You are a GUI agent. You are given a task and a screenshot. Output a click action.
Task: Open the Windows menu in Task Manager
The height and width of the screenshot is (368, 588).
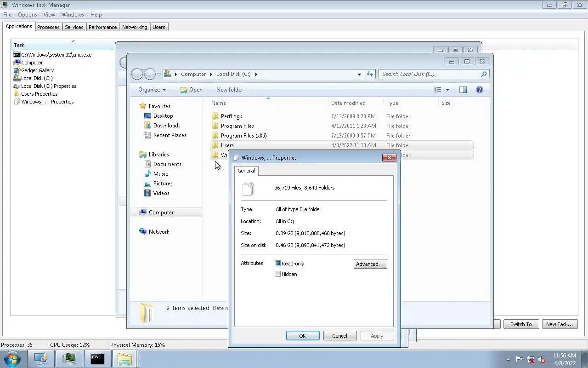tap(73, 15)
